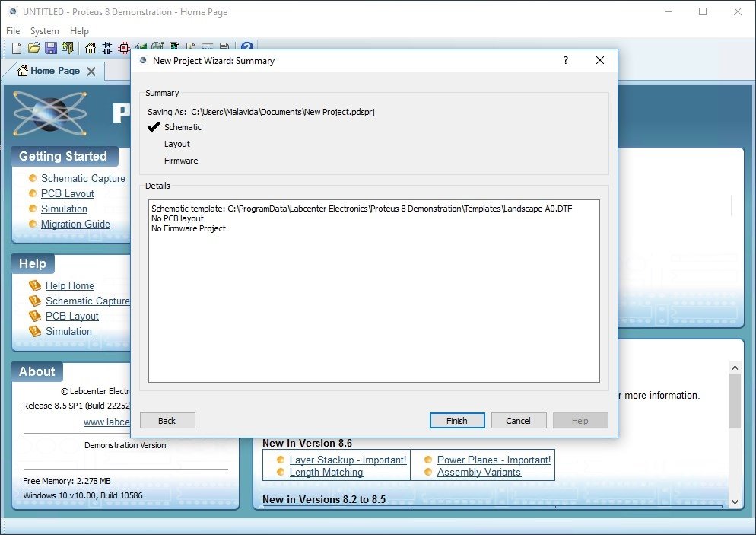This screenshot has height=535, width=756.
Task: Open the Help Home link
Action: point(70,285)
